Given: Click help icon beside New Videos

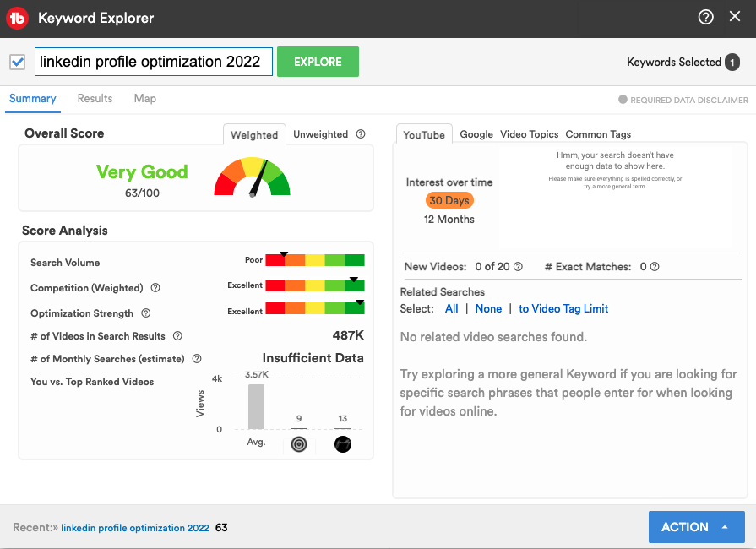Looking at the screenshot, I should point(518,267).
